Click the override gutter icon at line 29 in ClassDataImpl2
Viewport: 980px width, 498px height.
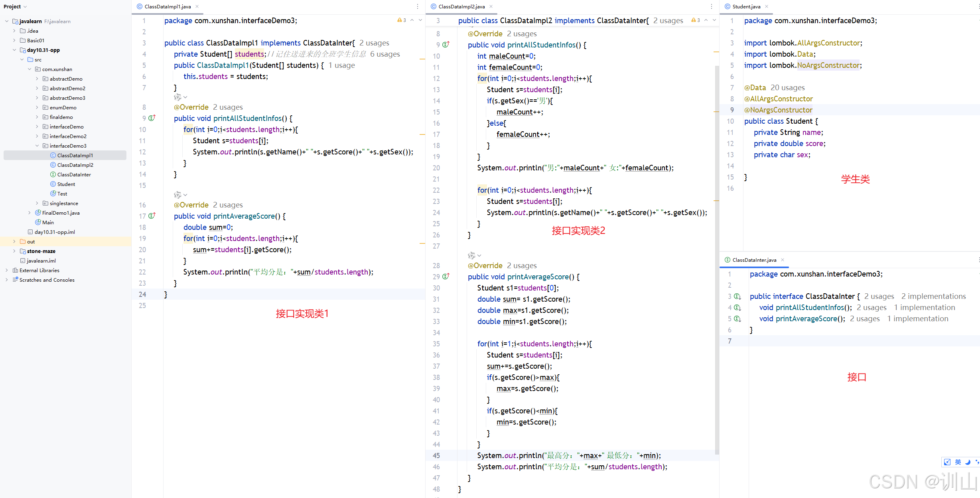(x=446, y=277)
